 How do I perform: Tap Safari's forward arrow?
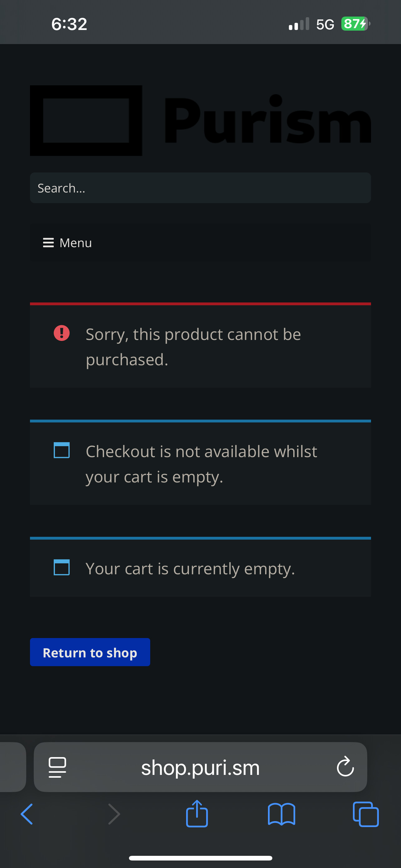[x=114, y=814]
